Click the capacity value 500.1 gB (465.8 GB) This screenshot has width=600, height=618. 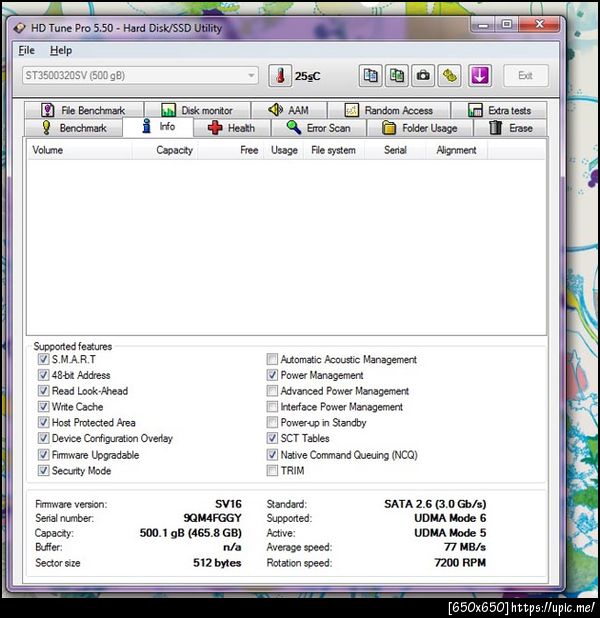[x=190, y=533]
